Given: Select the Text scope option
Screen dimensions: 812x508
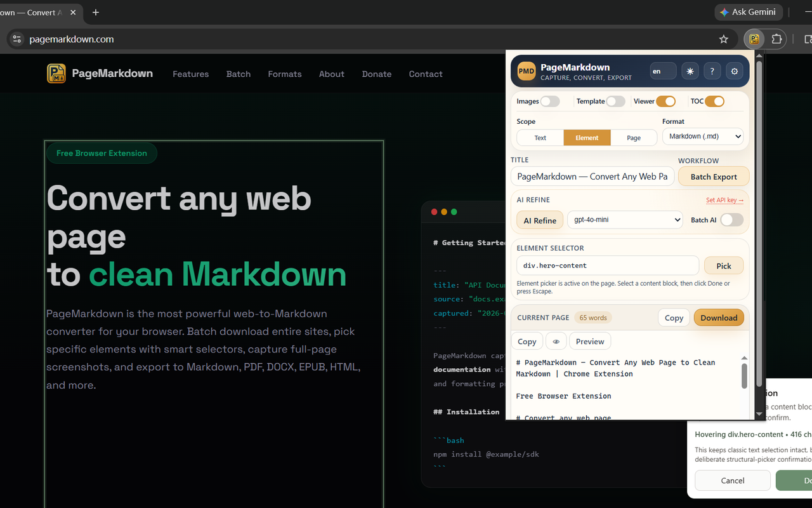Looking at the screenshot, I should click(x=540, y=138).
